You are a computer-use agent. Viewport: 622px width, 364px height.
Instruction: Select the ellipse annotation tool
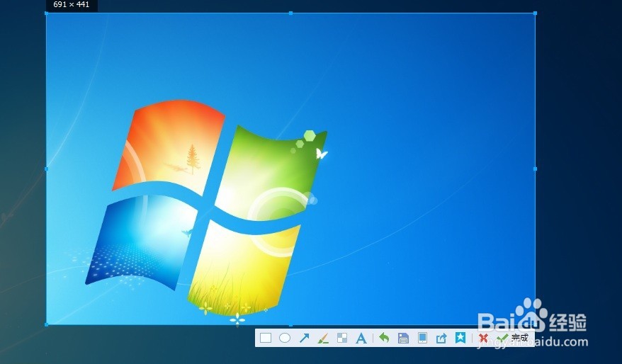(x=284, y=338)
